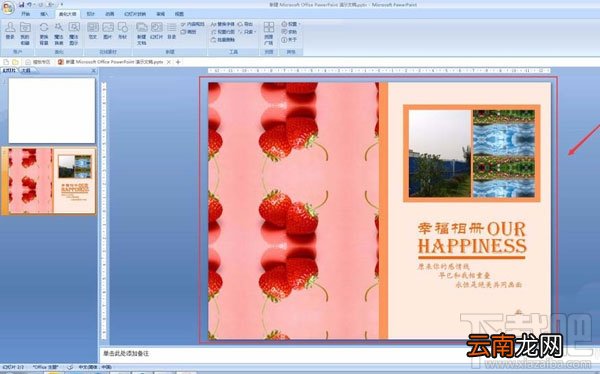This screenshot has height=374, width=600.
Task: Switch to 幻灯片放映 ribbon tab
Action: click(135, 14)
